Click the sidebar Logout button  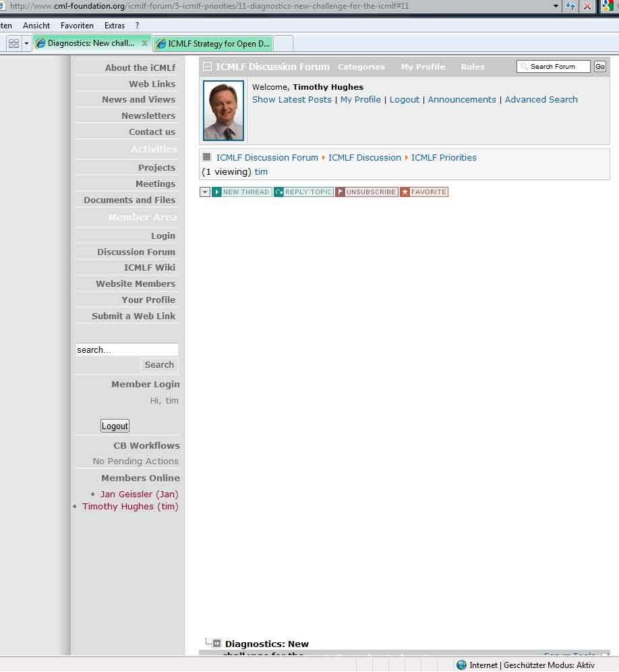pyautogui.click(x=115, y=426)
